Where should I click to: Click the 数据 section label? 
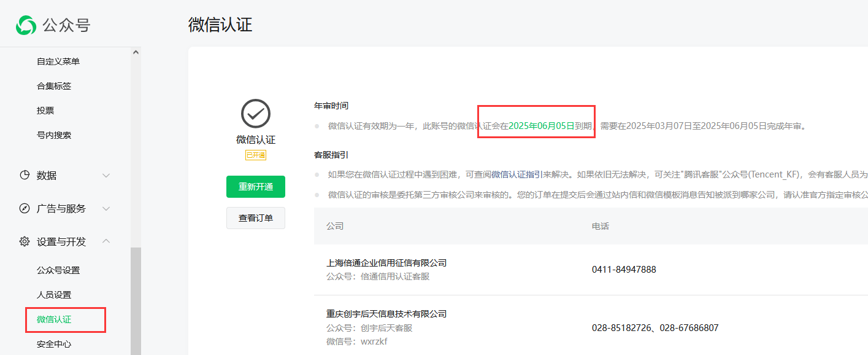47,175
